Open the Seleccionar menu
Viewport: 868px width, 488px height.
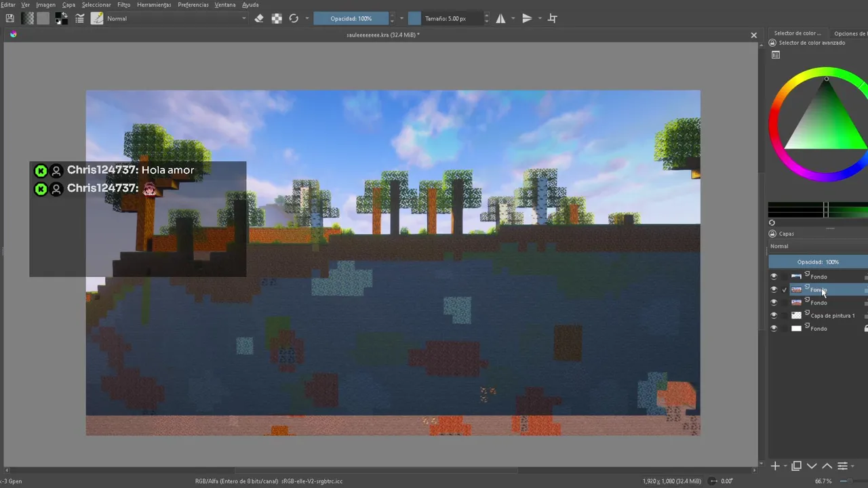(x=96, y=5)
